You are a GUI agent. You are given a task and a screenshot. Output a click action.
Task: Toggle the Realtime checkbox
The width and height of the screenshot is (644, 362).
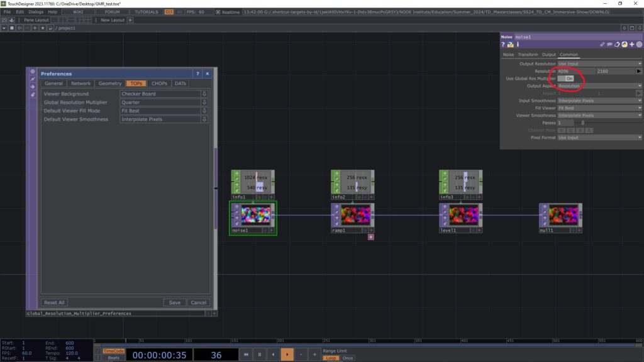point(218,12)
